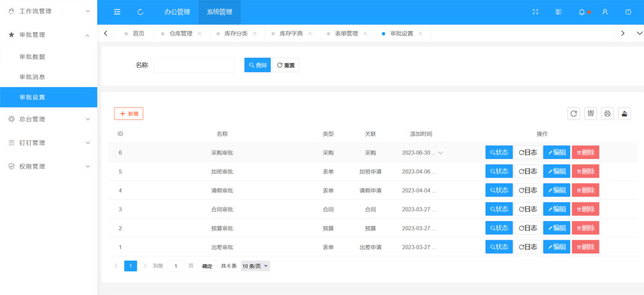The image size is (644, 295).
Task: Open 日志 for 合同审批 row
Action: click(528, 209)
